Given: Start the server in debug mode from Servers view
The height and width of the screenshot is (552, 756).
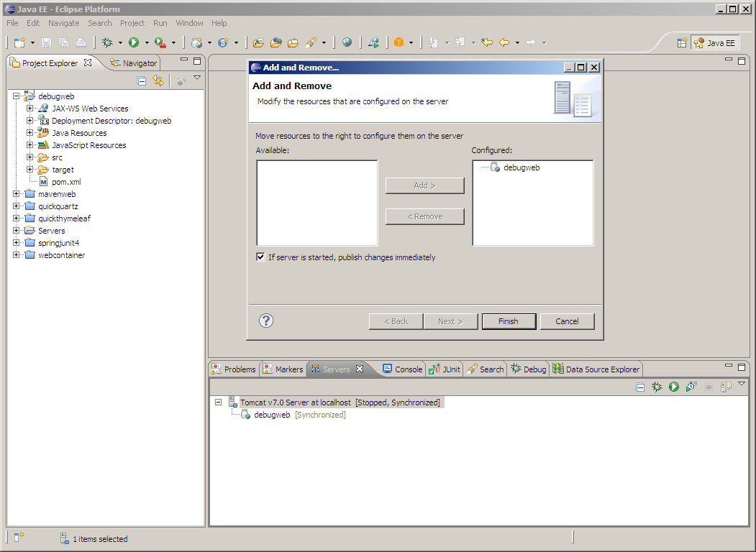Looking at the screenshot, I should pos(657,387).
